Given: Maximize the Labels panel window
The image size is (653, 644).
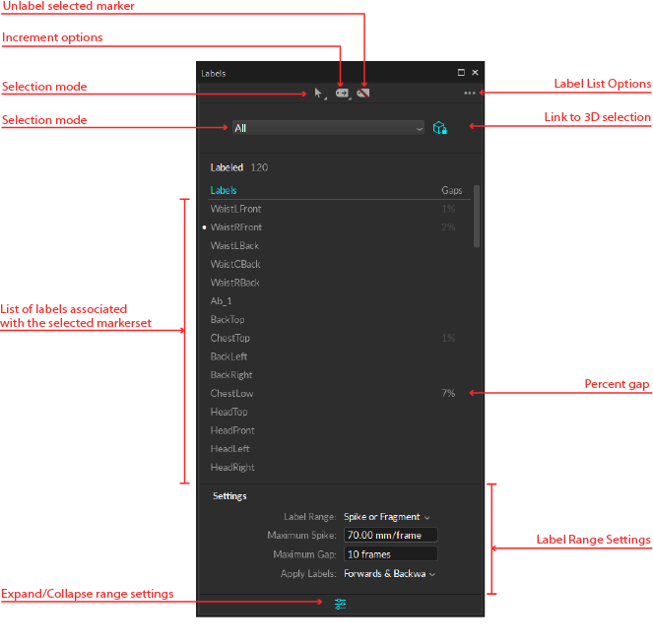Looking at the screenshot, I should tap(461, 73).
